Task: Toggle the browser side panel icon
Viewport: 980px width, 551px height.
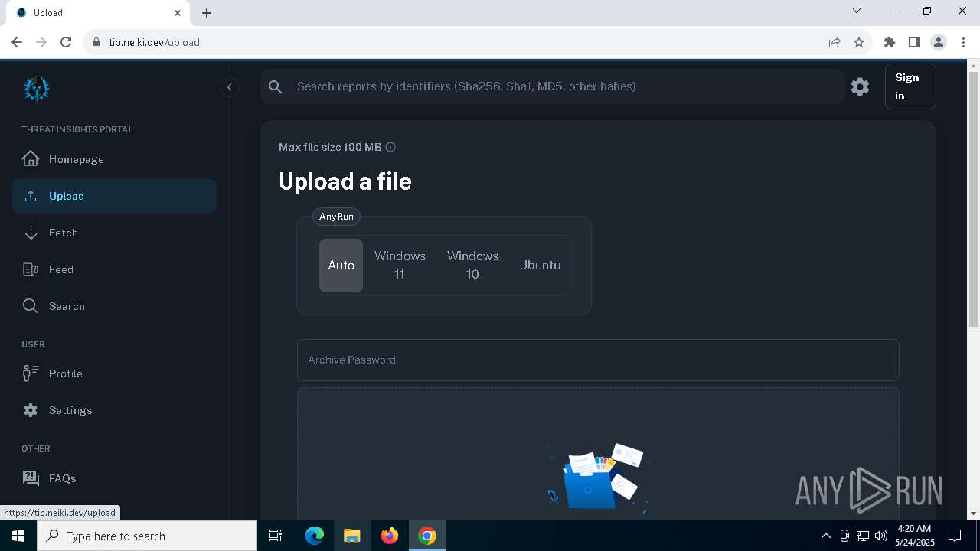Action: point(914,42)
